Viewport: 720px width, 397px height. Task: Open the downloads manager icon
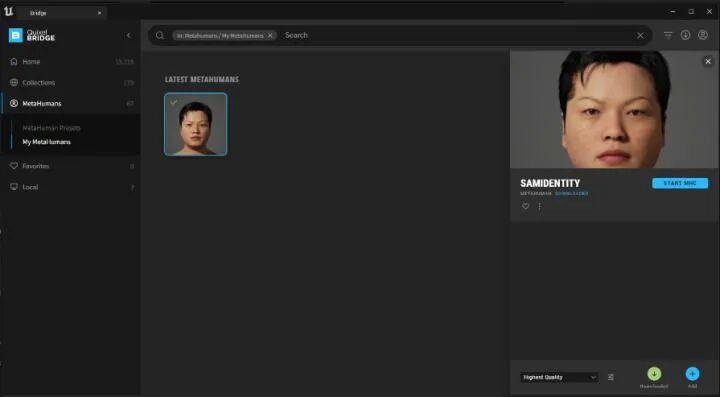685,35
